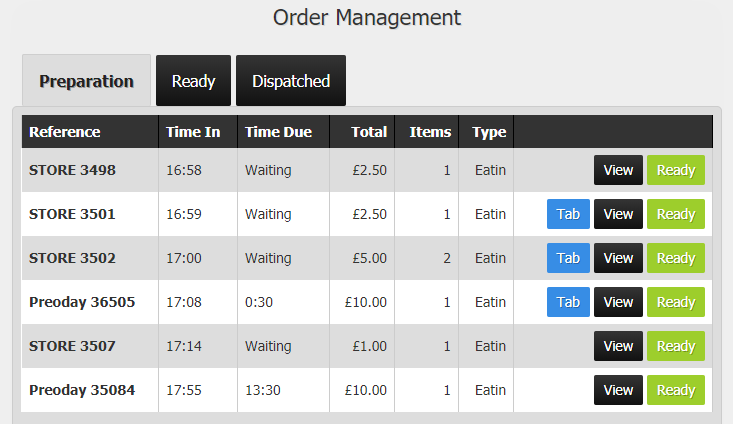View order STORE 3502

(x=618, y=258)
